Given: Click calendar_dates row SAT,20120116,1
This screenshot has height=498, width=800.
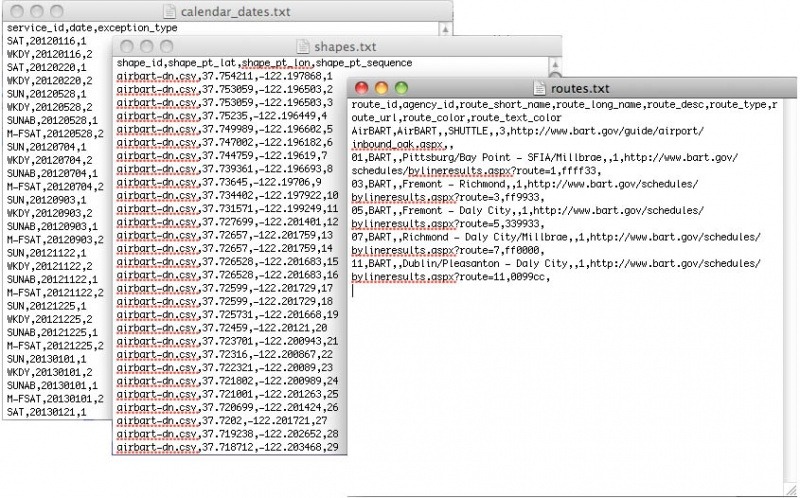Looking at the screenshot, I should pos(47,41).
